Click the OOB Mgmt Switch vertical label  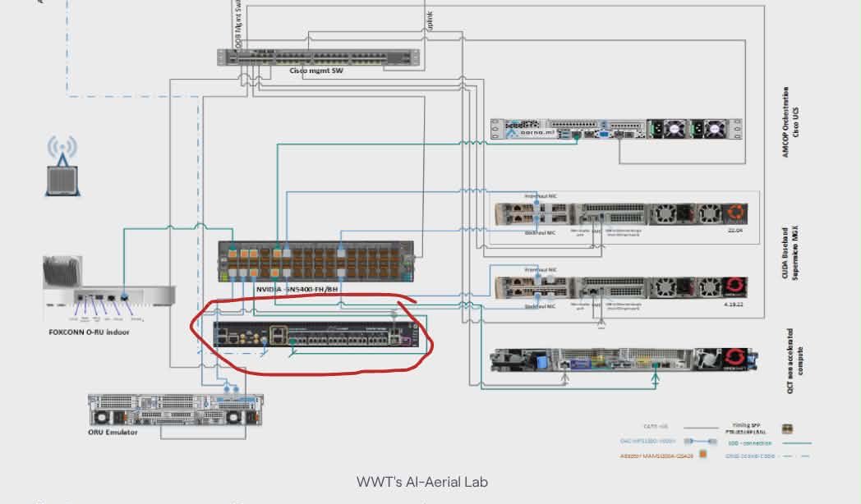coord(237,22)
